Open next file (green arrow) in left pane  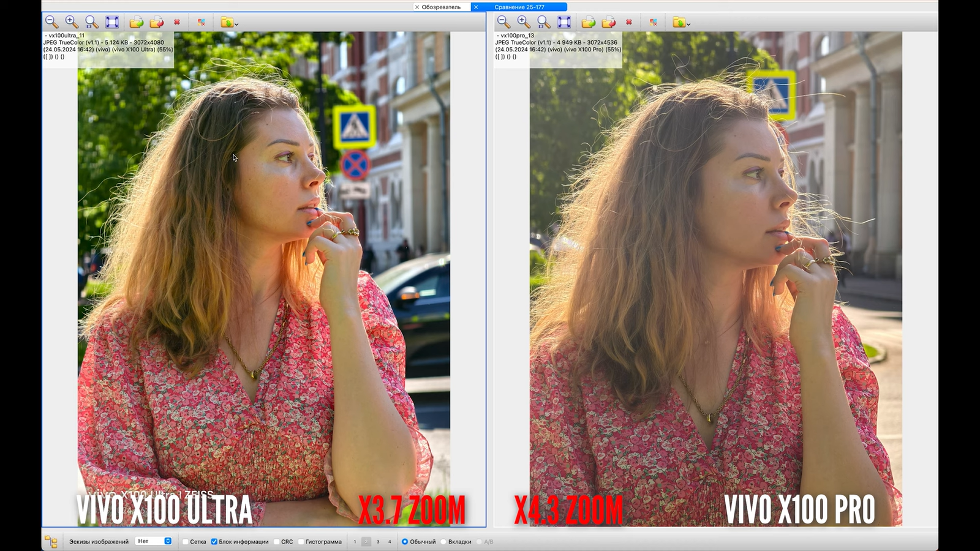coord(137,22)
